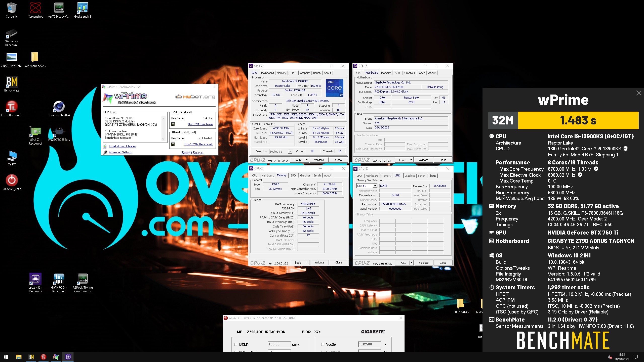Screen dimensions: 644x362
Task: Click the Run 32M Benchmark link
Action: click(x=200, y=124)
